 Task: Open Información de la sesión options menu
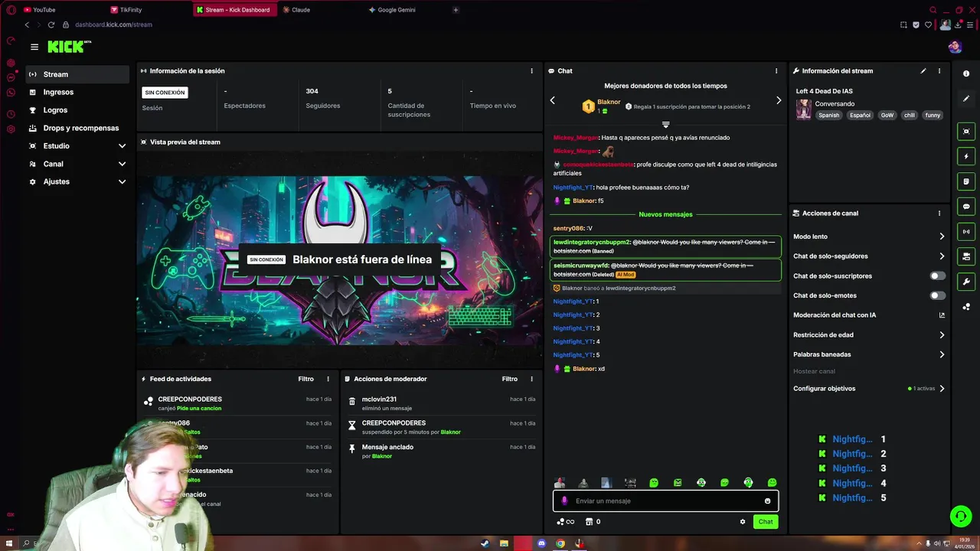pos(531,70)
